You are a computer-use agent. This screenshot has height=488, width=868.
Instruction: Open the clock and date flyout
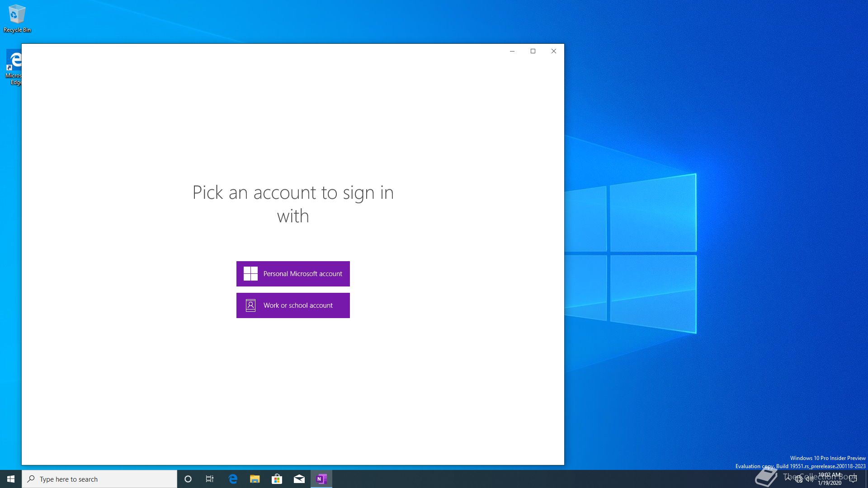coord(830,479)
